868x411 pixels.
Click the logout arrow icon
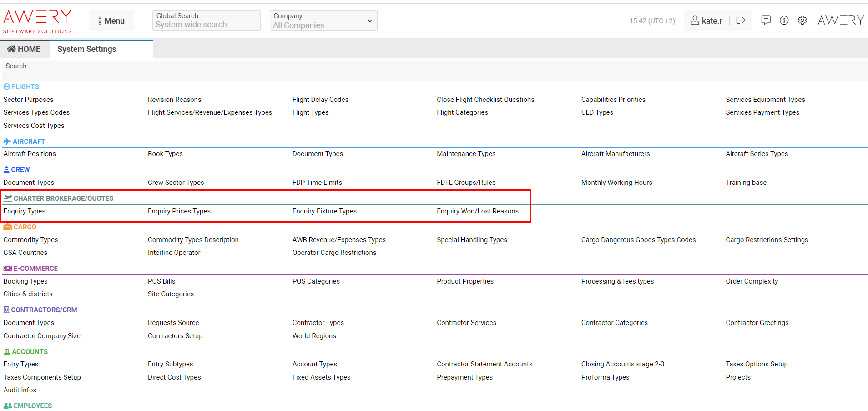(x=741, y=20)
